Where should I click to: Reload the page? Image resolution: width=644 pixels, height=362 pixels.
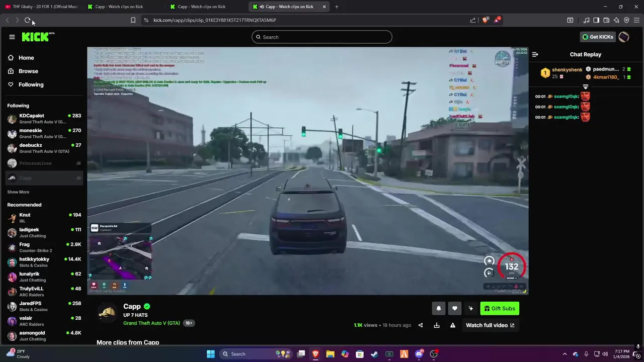(x=27, y=20)
